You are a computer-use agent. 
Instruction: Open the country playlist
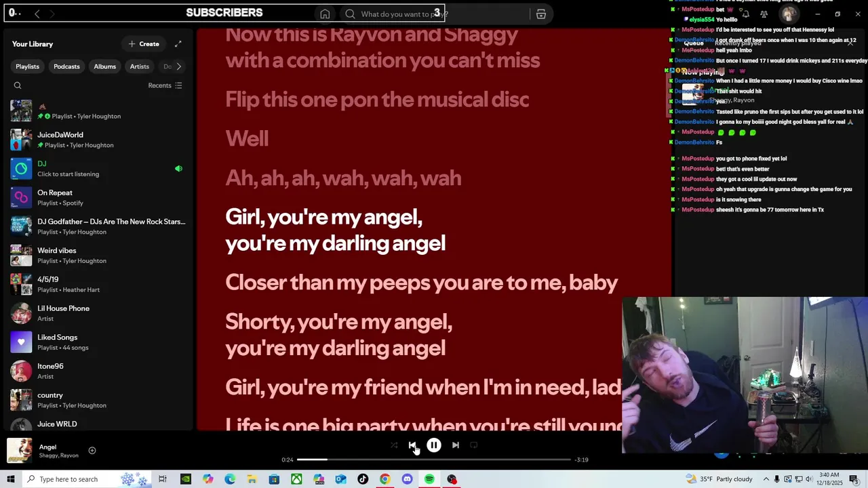pyautogui.click(x=98, y=400)
